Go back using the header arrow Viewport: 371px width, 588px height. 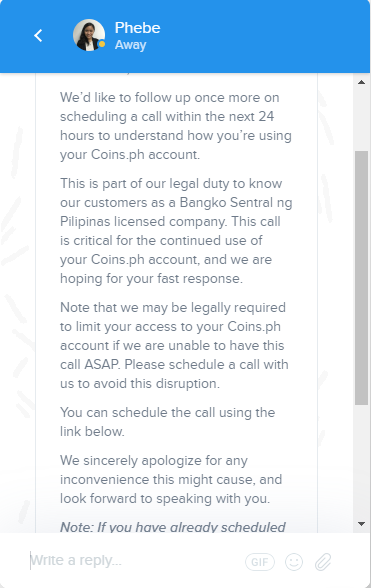pyautogui.click(x=38, y=36)
